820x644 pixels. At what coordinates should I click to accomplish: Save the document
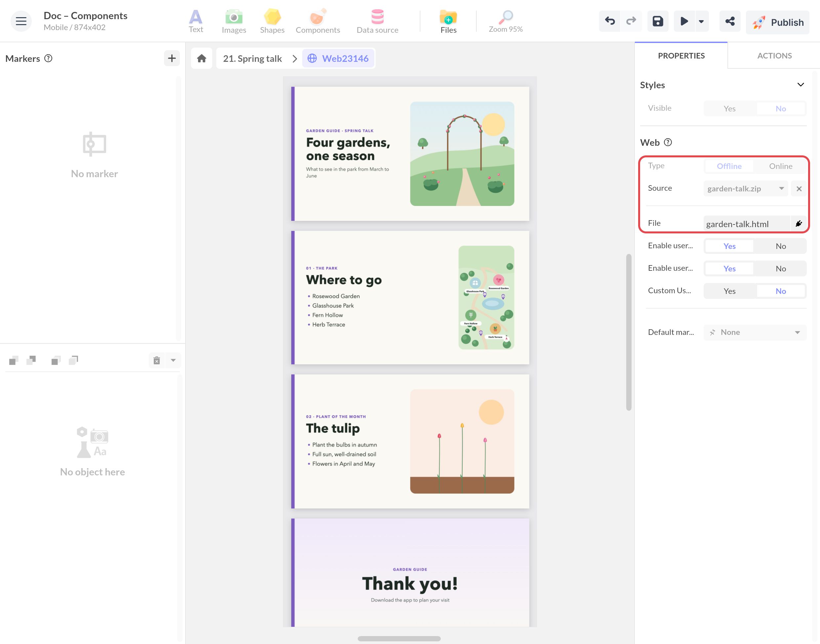[658, 21]
